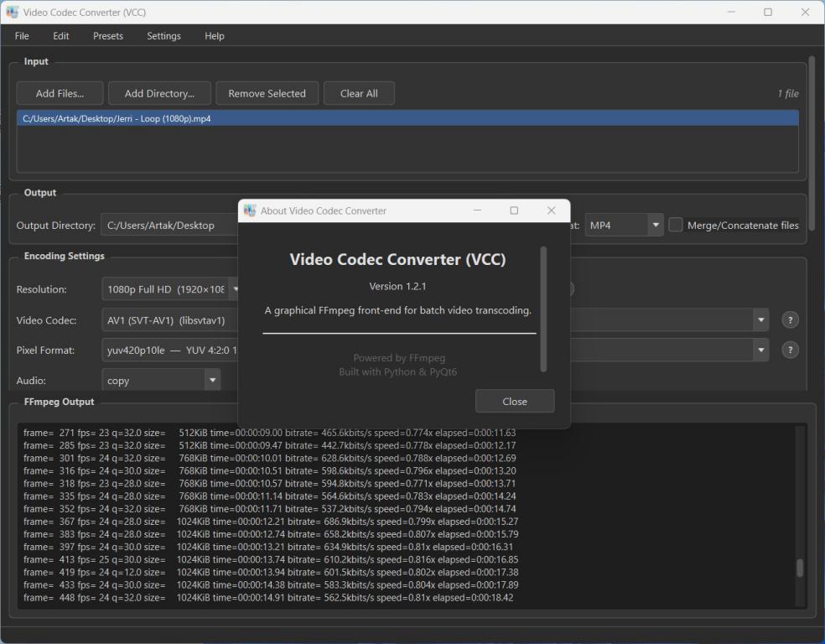Click the VCC app icon in main title bar
This screenshot has width=825, height=644.
(x=13, y=13)
